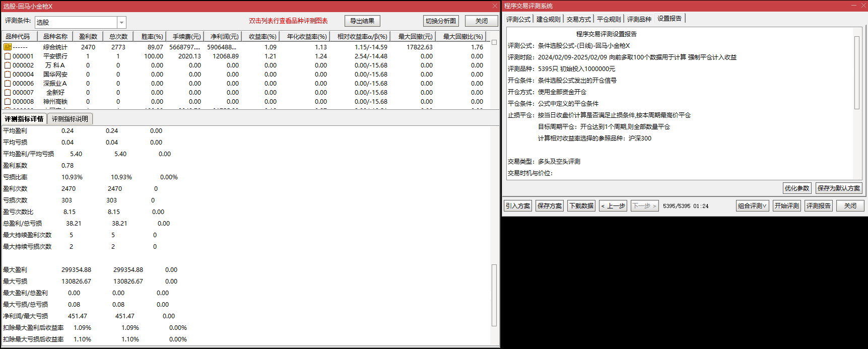Image resolution: width=868 pixels, height=349 pixels.
Task: Select the 万 科A row name
Action: click(x=55, y=65)
